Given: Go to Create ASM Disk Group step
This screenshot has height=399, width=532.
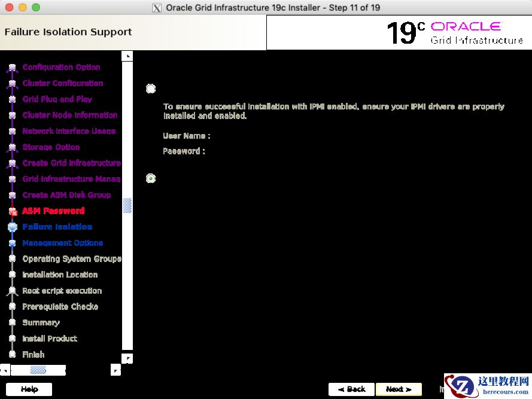Looking at the screenshot, I should click(66, 195).
